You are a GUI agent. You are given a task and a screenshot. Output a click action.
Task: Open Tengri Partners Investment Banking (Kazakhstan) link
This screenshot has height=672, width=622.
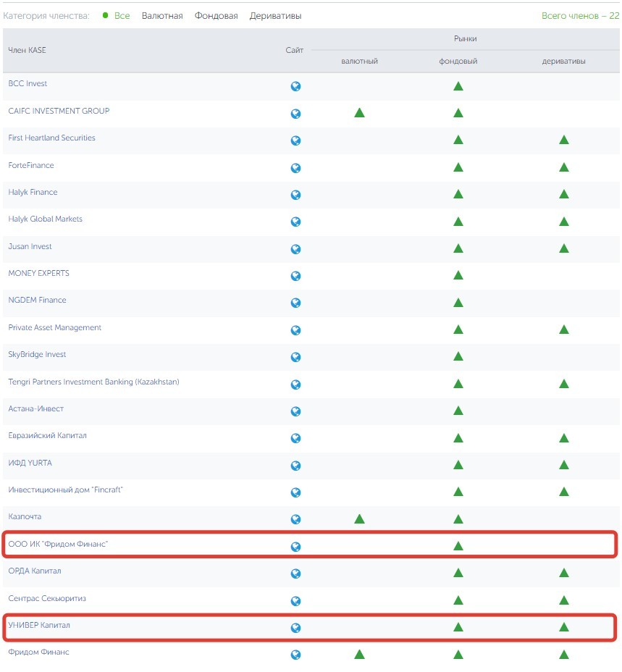[x=93, y=382]
